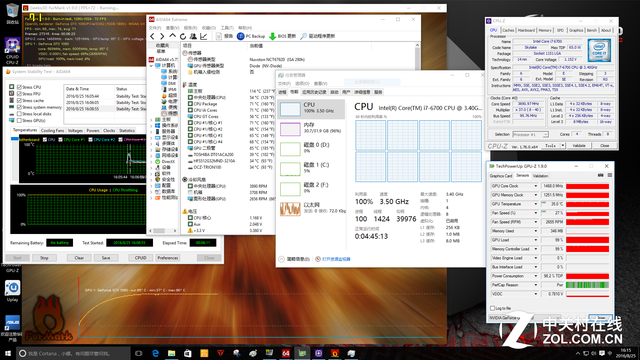Screen dimensions: 640x360
Task: Open Start menu Windows button
Action: [8, 353]
